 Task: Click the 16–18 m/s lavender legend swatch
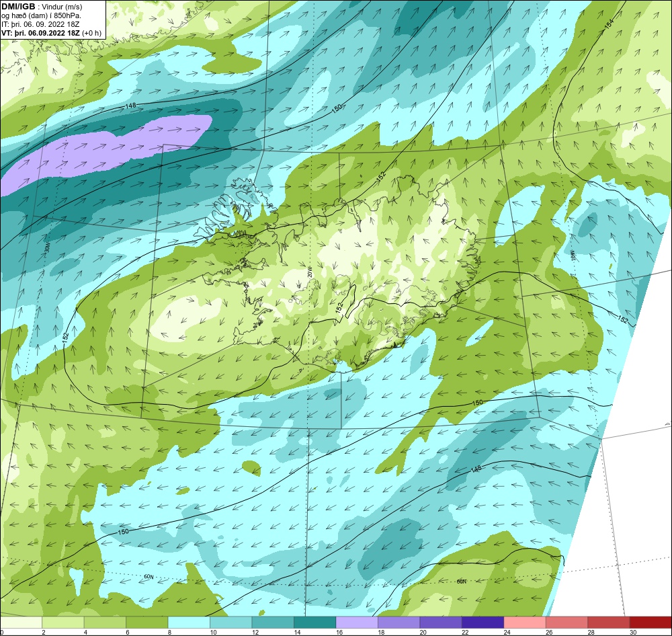tap(357, 623)
